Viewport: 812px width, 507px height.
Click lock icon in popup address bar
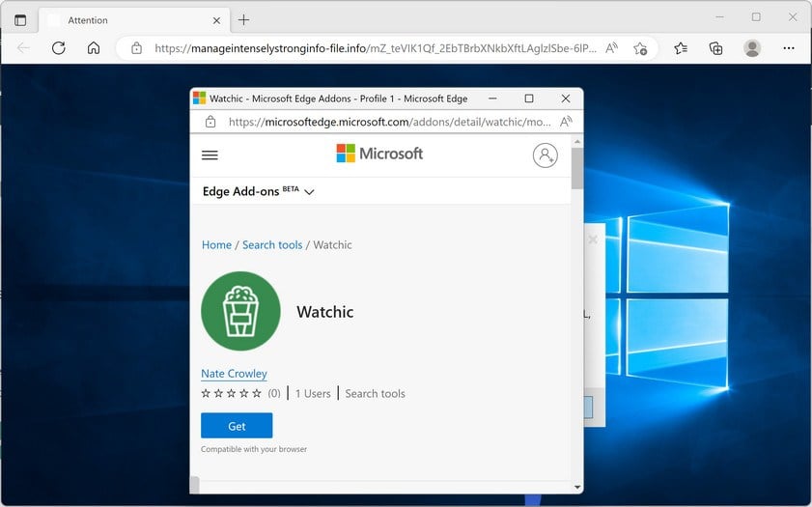pyautogui.click(x=210, y=123)
